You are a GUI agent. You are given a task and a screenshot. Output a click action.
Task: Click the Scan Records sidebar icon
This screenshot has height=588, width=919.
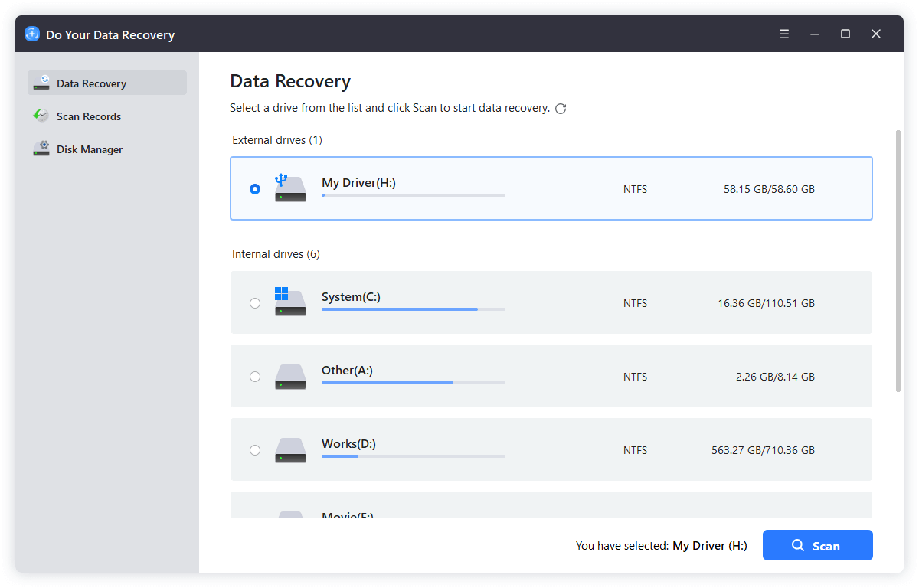coord(41,116)
